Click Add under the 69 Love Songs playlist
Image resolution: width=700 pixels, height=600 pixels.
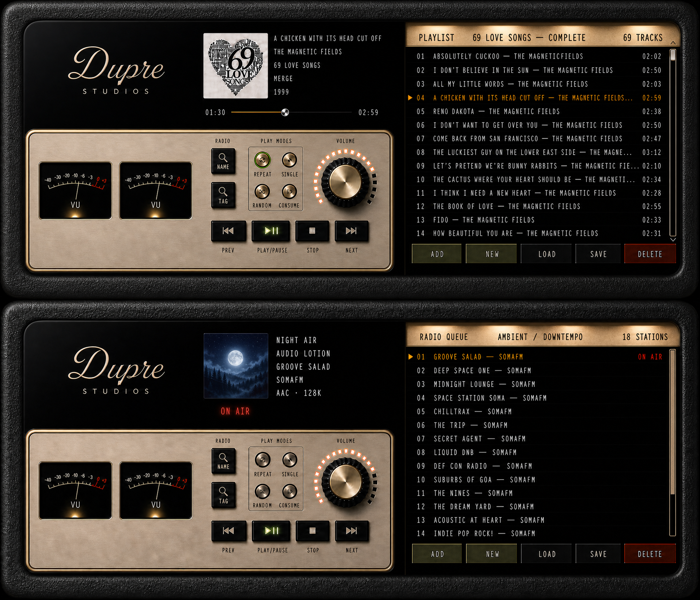[x=437, y=254]
